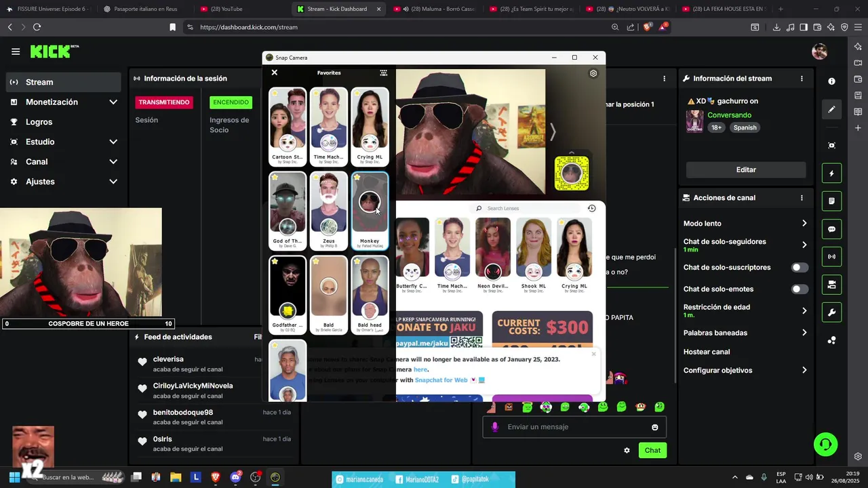Open emoji picker in message box
Screen dimensions: 868x488
click(x=655, y=427)
